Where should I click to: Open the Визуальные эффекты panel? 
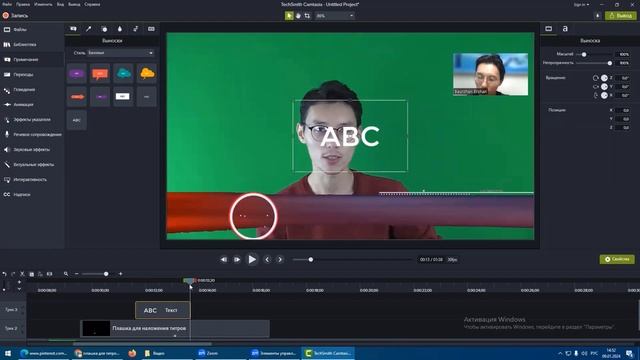pyautogui.click(x=32, y=164)
